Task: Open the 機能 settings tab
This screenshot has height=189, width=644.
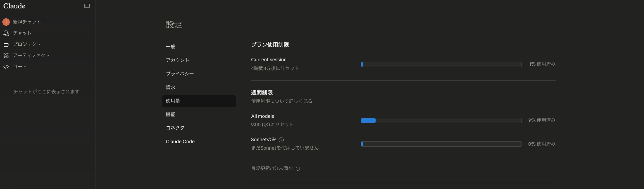Action: click(x=171, y=114)
